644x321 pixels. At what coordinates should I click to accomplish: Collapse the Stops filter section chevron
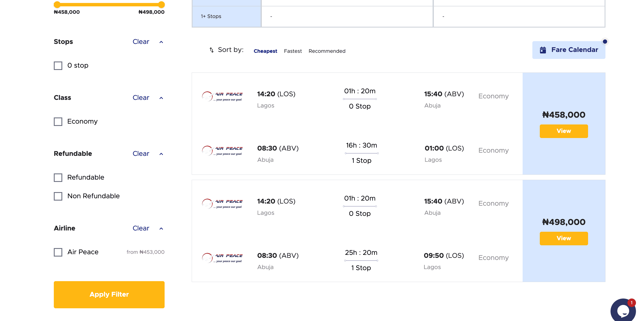tap(161, 42)
